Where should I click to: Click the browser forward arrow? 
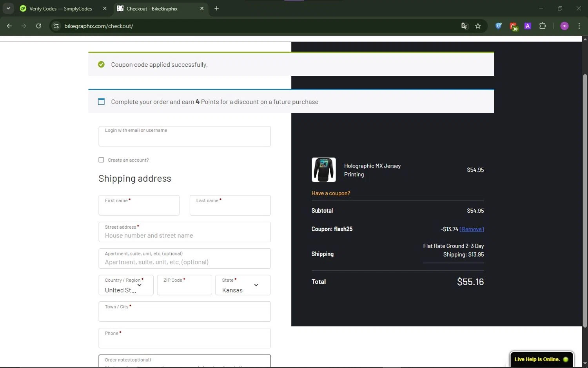pos(24,26)
